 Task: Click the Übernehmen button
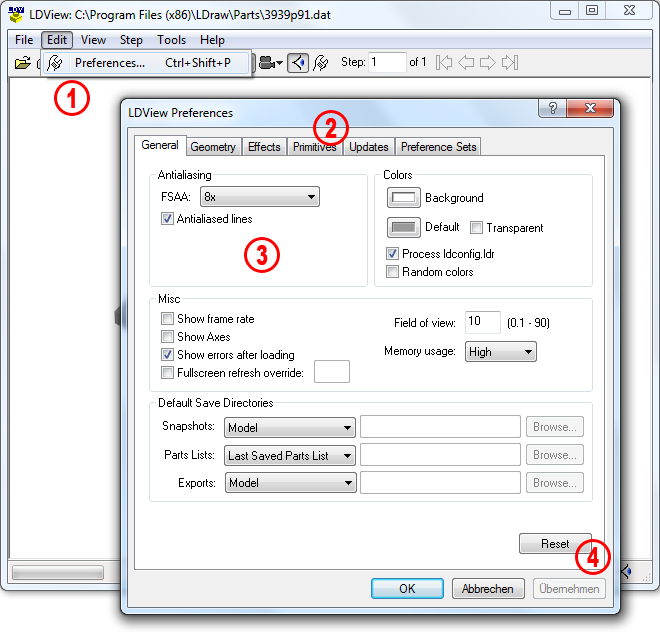click(569, 588)
